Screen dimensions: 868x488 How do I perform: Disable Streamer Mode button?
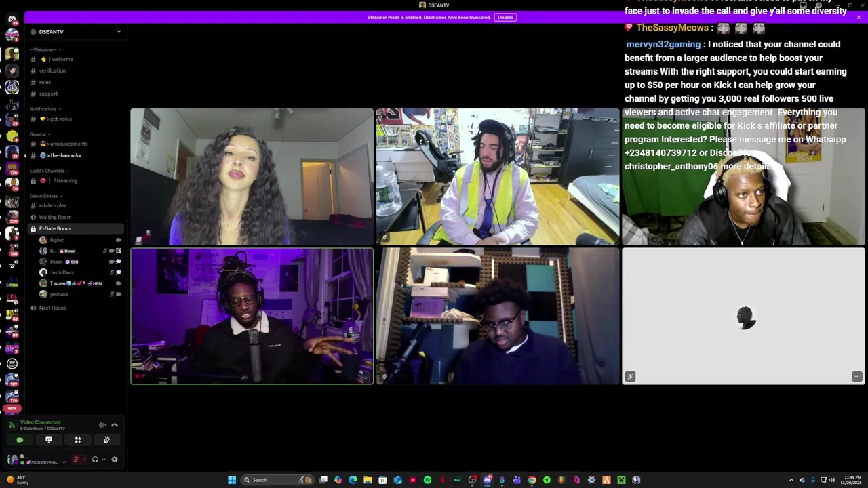pyautogui.click(x=505, y=17)
